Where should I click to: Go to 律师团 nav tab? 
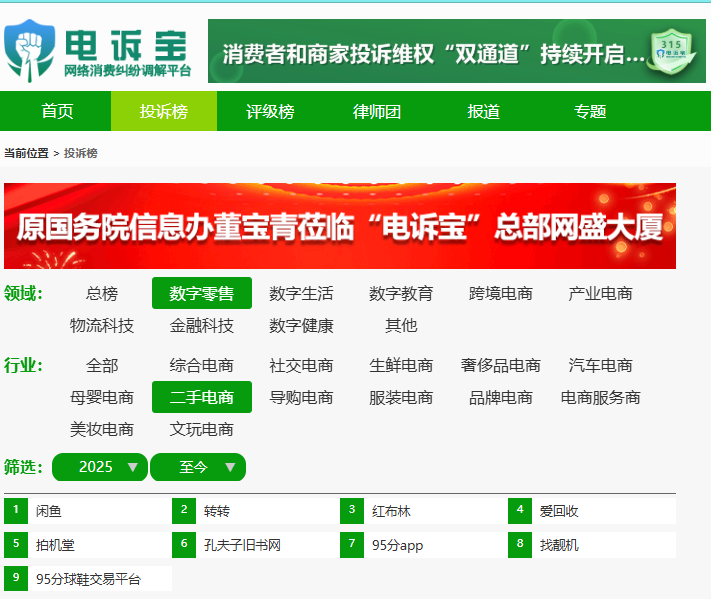pyautogui.click(x=377, y=111)
